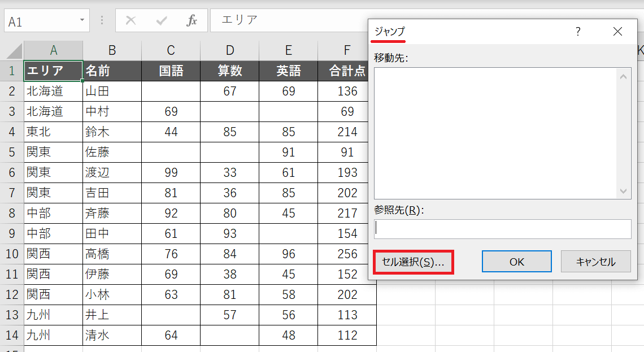644x352 pixels.
Task: Click the list scrollbar up arrow
Action: (x=624, y=76)
